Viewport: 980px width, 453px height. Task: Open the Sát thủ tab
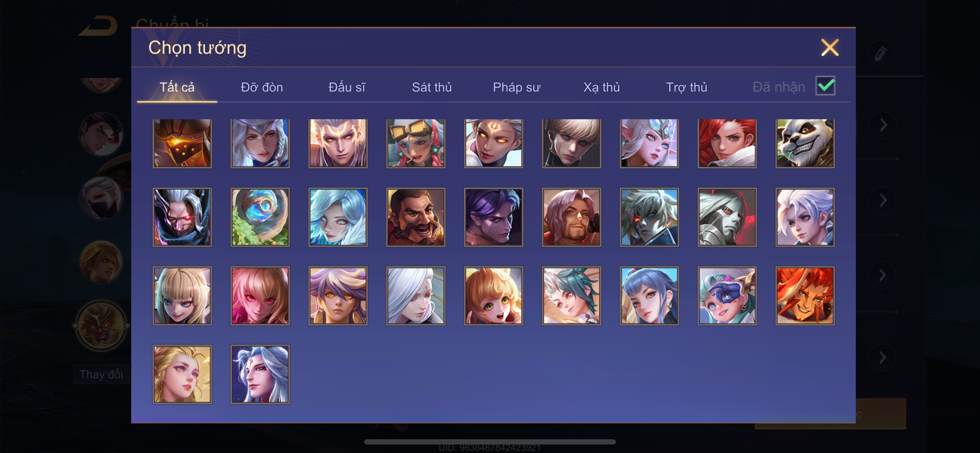coord(432,87)
